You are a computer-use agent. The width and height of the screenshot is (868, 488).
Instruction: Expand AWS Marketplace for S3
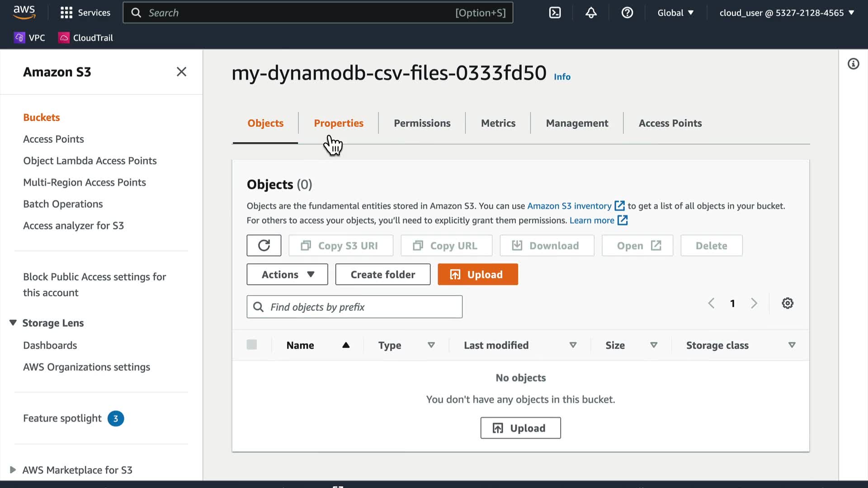pos(13,470)
